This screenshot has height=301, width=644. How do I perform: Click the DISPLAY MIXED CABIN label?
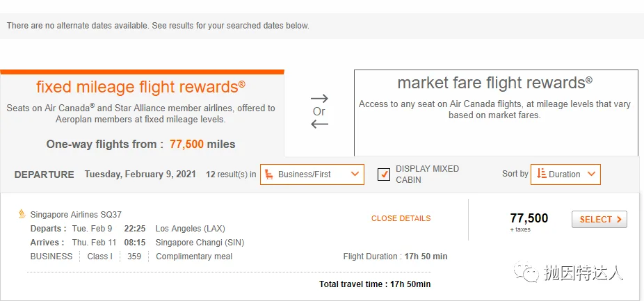pos(427,174)
